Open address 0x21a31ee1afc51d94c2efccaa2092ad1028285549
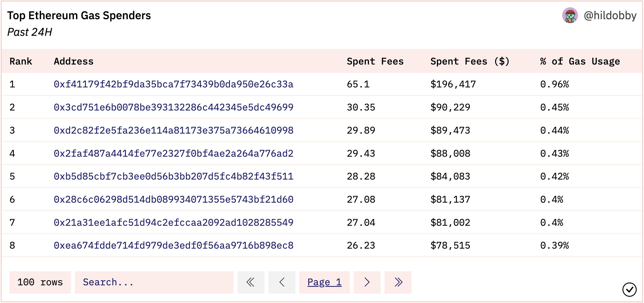The image size is (644, 303). click(174, 222)
